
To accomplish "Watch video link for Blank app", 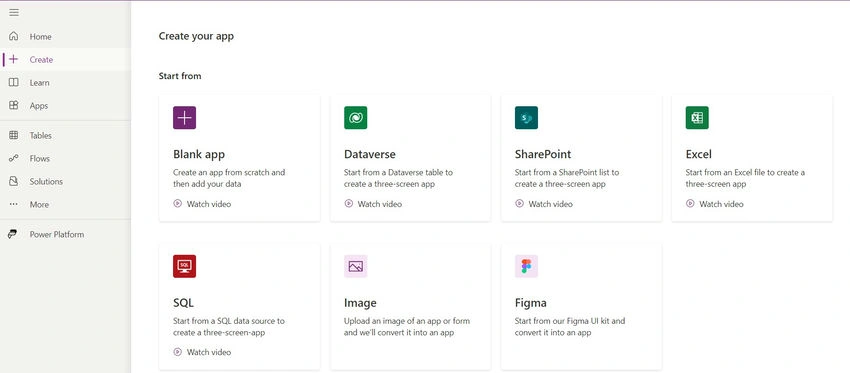I will (x=209, y=204).
